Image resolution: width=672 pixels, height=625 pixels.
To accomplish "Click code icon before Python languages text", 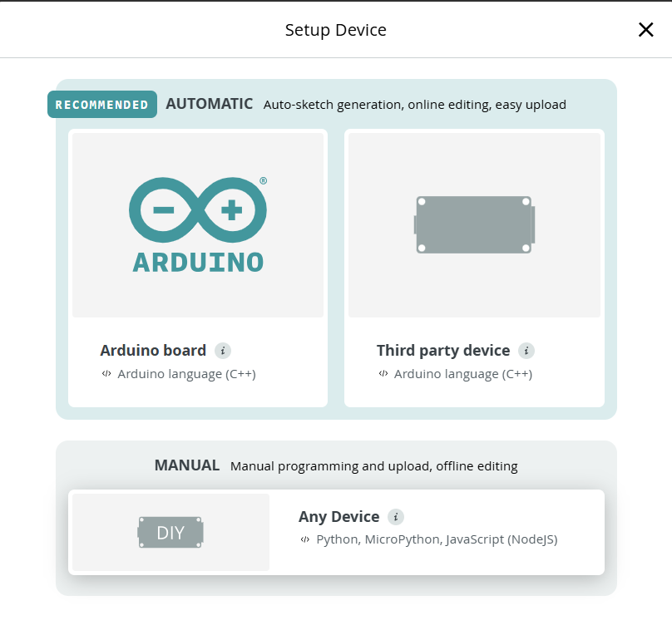I will click(305, 539).
